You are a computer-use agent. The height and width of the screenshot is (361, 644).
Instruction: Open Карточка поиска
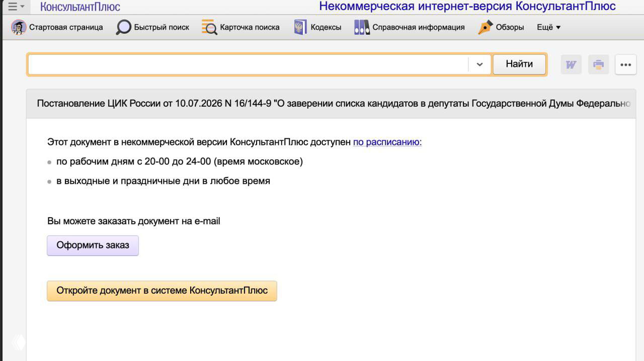pyautogui.click(x=250, y=27)
